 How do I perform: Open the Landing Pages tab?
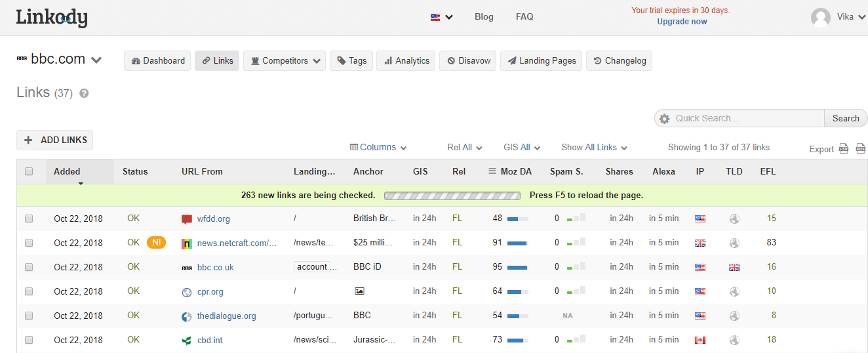click(541, 60)
